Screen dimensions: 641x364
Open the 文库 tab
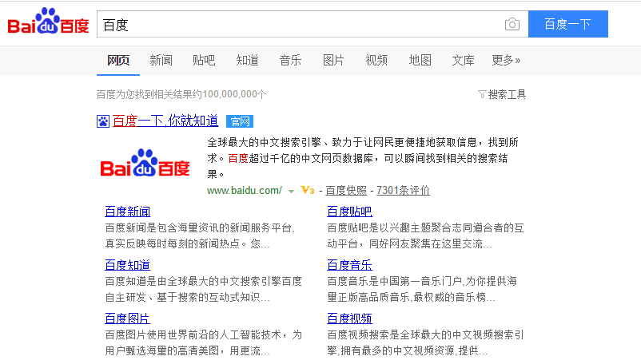tap(463, 61)
